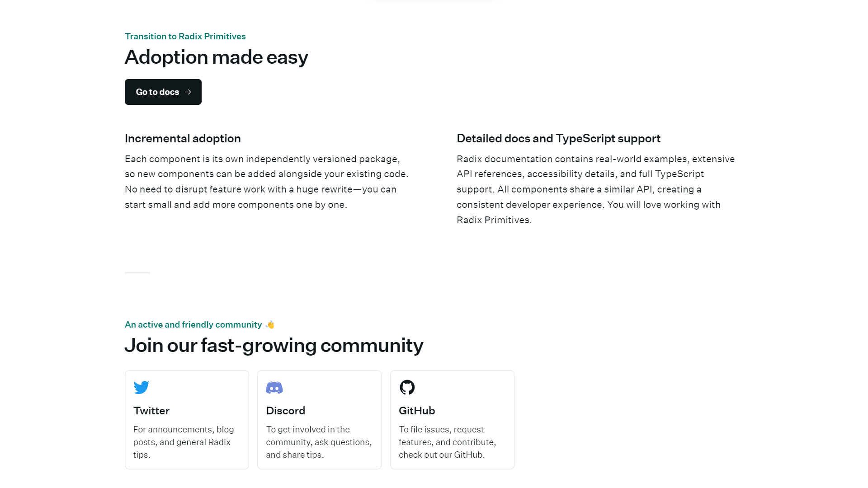The image size is (868, 488).
Task: Click the GitHub card title
Action: click(417, 411)
